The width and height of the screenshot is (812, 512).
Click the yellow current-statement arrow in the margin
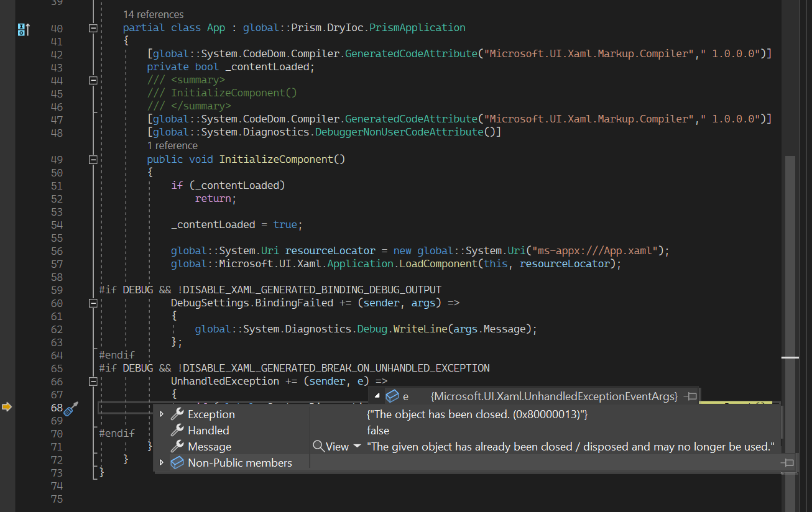pyautogui.click(x=7, y=407)
